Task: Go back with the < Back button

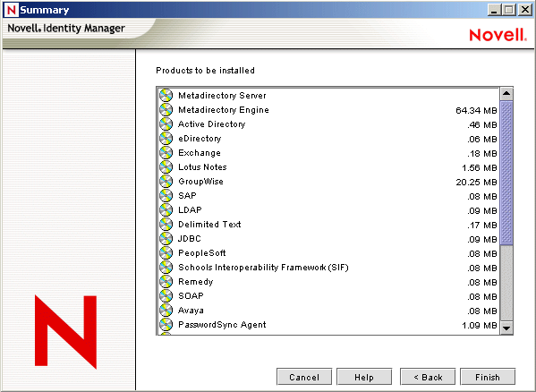Action: [428, 377]
